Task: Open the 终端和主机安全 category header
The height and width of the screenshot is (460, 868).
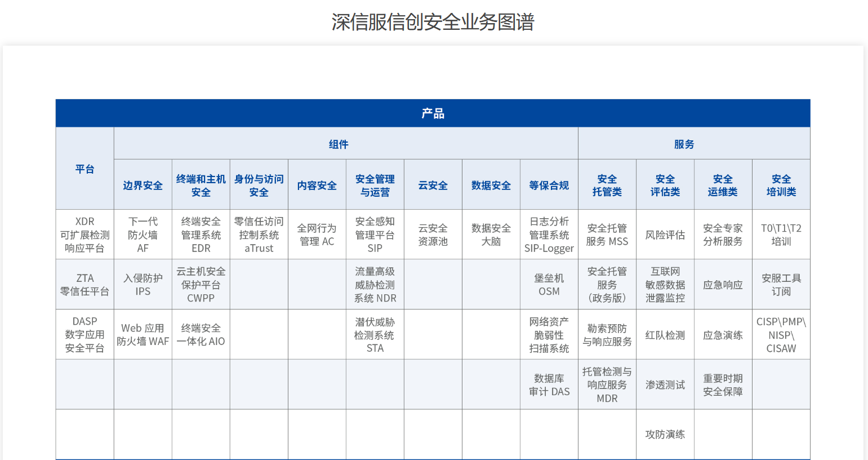Action: (201, 185)
